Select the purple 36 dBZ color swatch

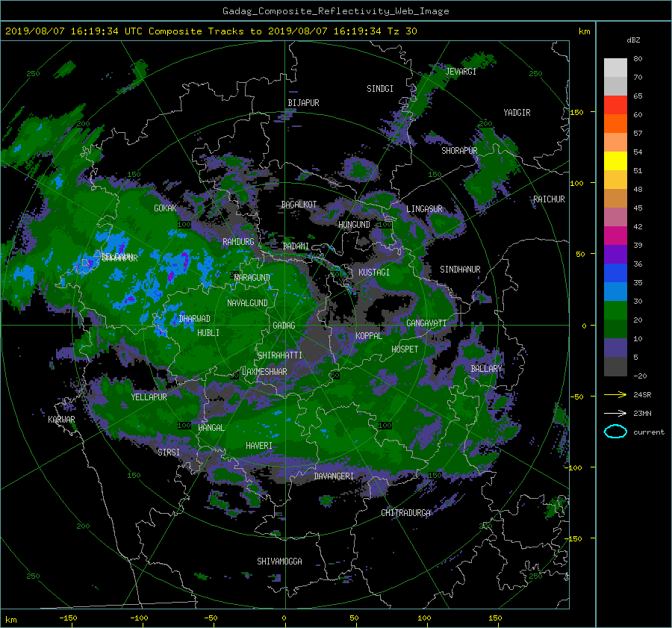click(615, 254)
